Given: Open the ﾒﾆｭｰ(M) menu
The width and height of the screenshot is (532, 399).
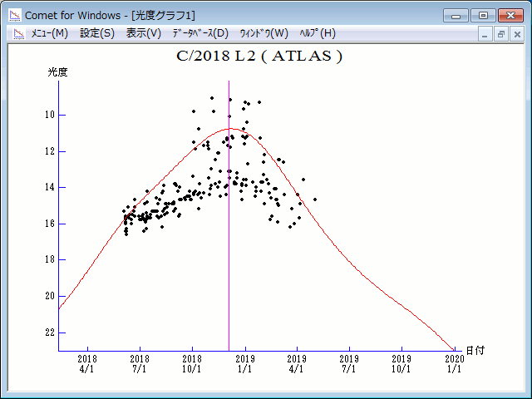Looking at the screenshot, I should (x=49, y=33).
